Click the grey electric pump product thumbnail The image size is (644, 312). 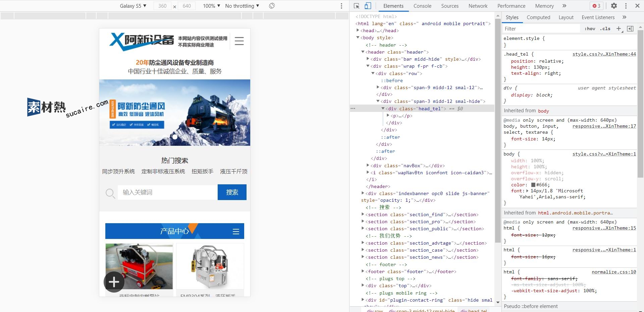(210, 266)
